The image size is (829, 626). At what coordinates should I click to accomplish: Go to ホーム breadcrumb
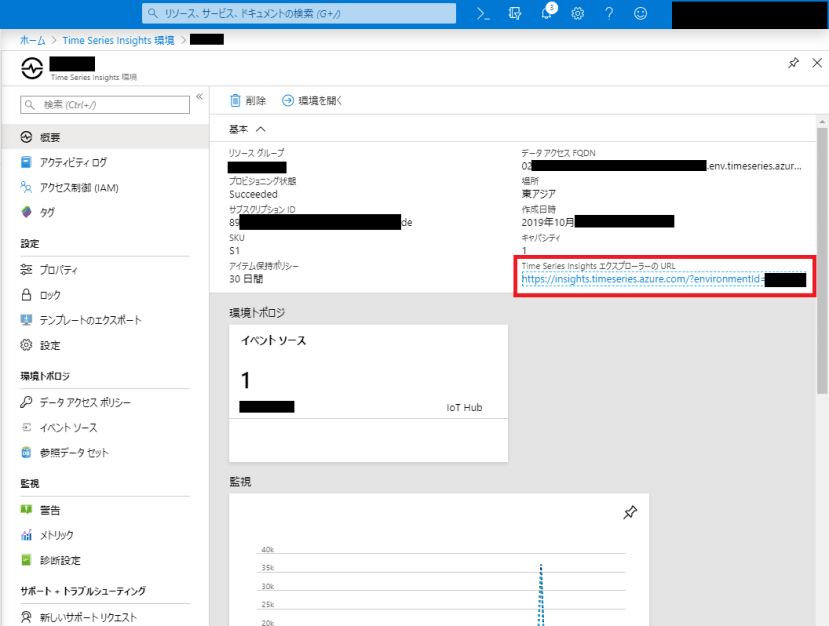pos(32,40)
